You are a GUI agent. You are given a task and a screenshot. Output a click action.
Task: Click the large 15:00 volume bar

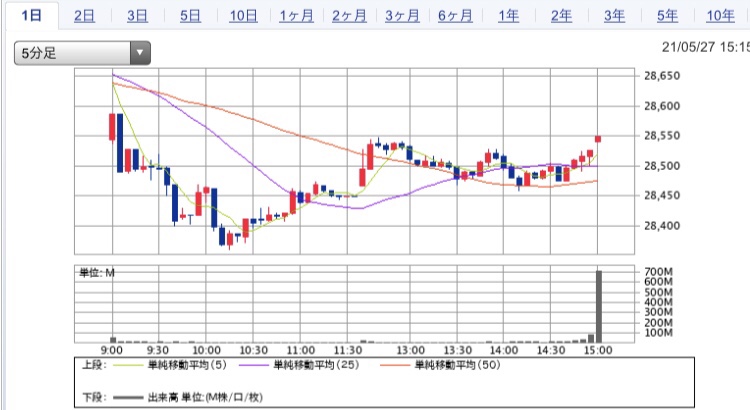598,306
